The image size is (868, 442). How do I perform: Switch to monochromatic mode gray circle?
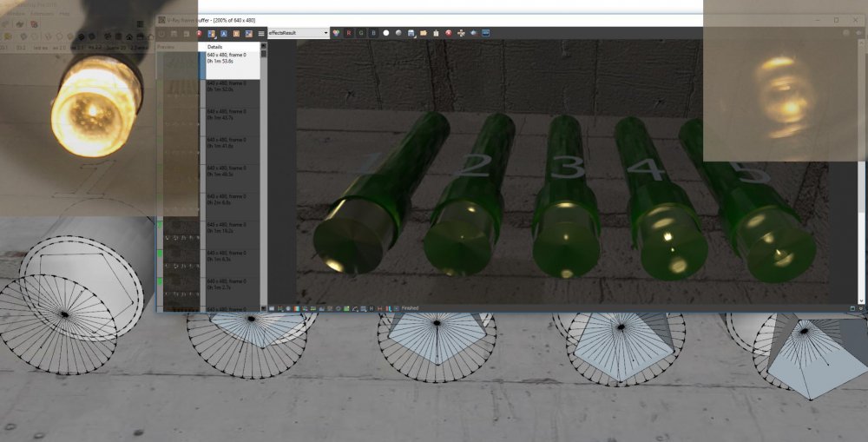tap(398, 33)
